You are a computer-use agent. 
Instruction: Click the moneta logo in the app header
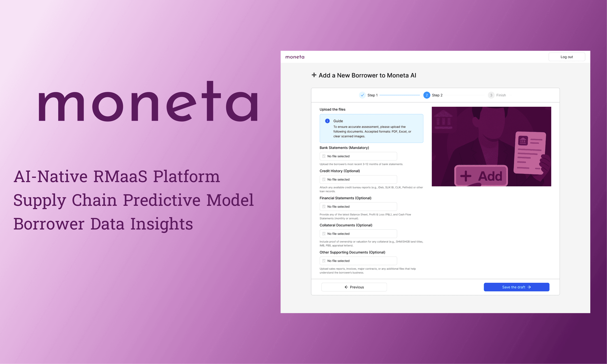pyautogui.click(x=295, y=57)
